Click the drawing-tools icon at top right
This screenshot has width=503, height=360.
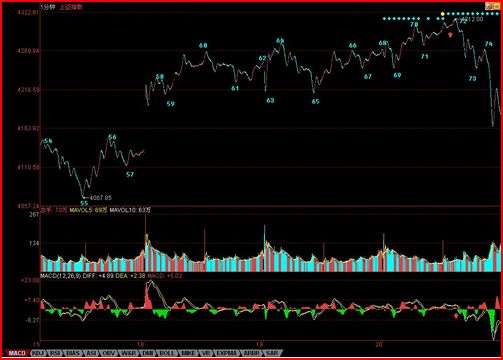click(x=489, y=6)
